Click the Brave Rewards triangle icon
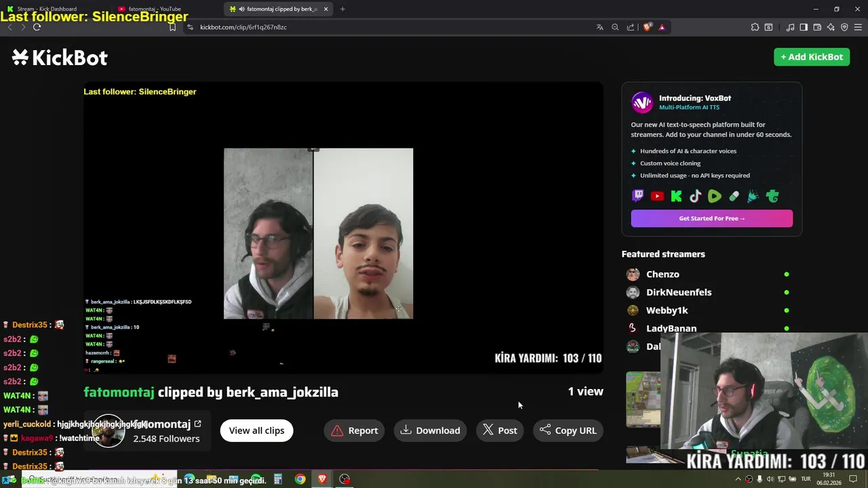Viewport: 868px width, 488px height. pos(662,27)
